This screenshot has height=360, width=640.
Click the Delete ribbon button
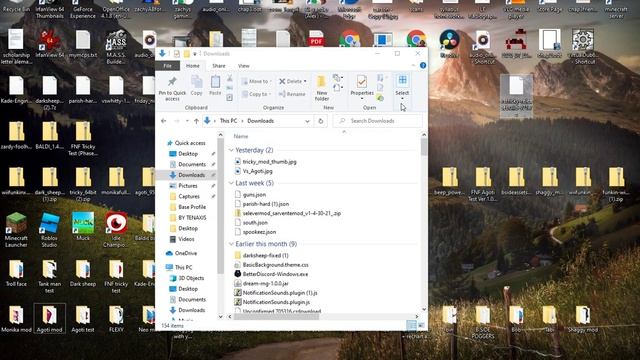pos(293,81)
